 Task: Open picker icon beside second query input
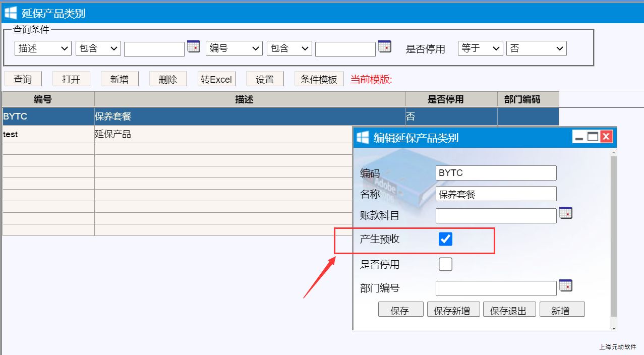(385, 46)
